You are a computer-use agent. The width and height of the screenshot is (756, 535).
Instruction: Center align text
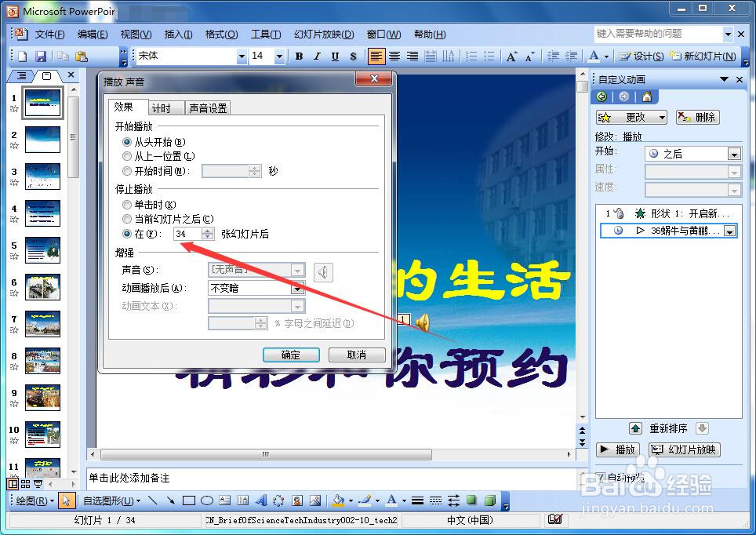(394, 56)
